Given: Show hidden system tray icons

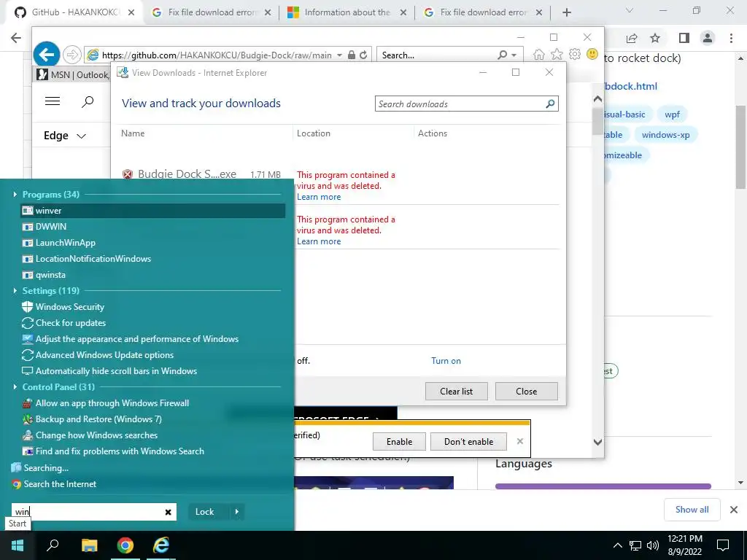Looking at the screenshot, I should [x=617, y=545].
